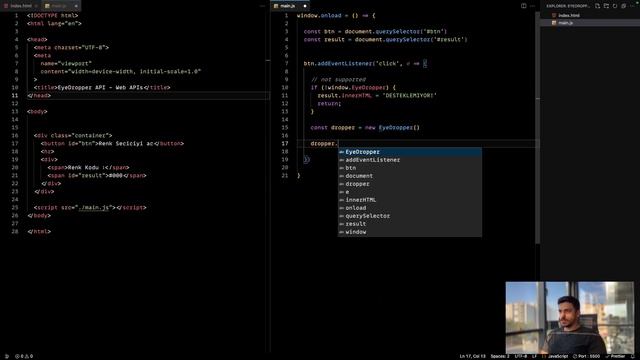Image resolution: width=640 pixels, height=360 pixels.
Task: Click the #000 value in the result span
Action: coord(116,176)
